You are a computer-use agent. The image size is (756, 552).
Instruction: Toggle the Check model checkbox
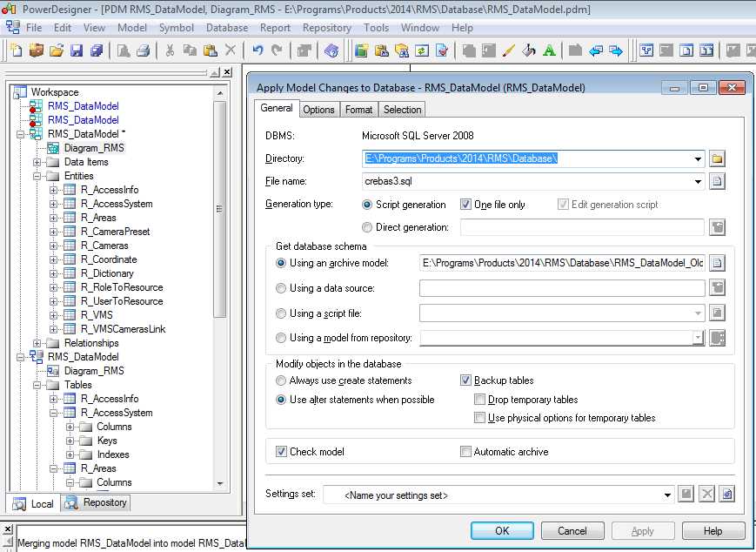coord(281,452)
